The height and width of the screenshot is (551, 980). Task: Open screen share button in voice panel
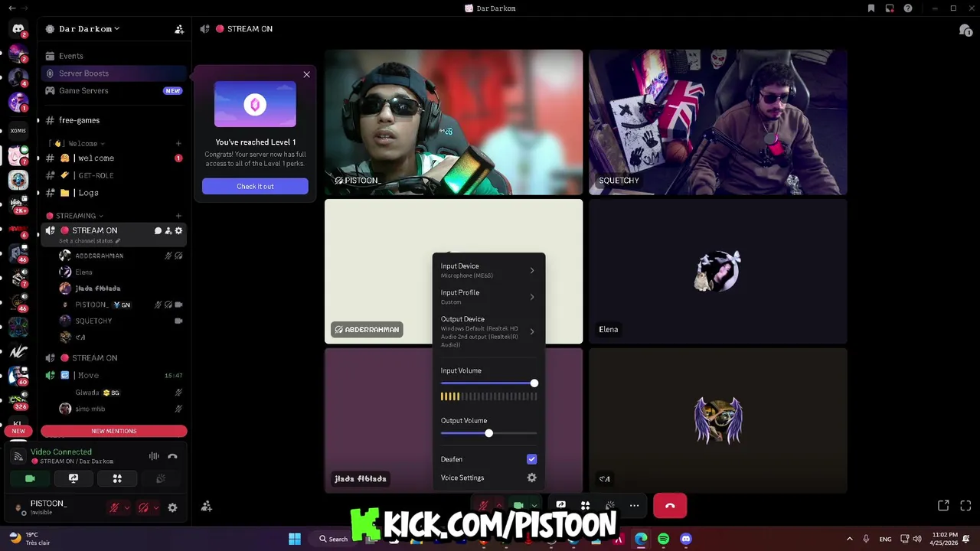point(73,478)
